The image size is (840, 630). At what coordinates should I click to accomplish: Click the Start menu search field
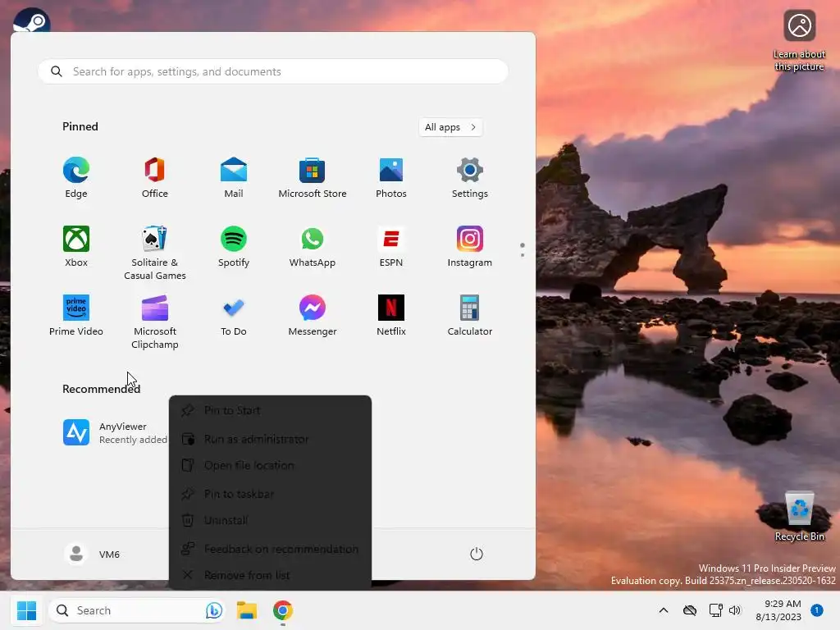point(273,71)
